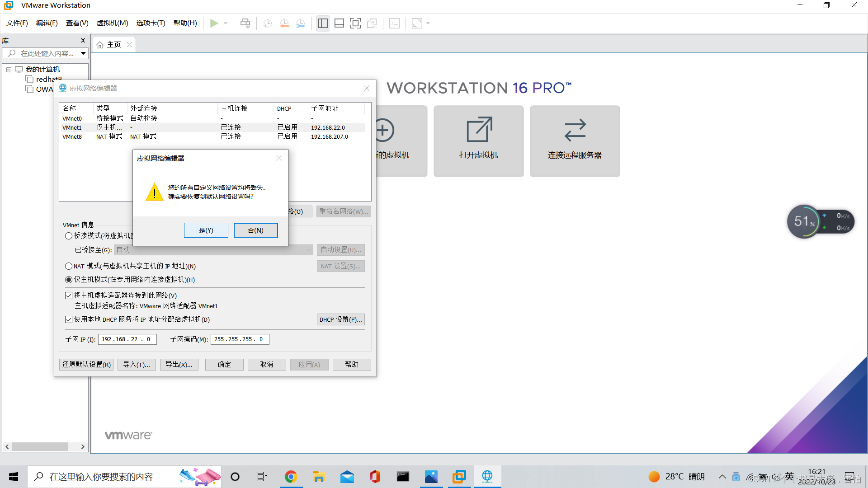Open the 查看(V) menu

click(x=77, y=23)
